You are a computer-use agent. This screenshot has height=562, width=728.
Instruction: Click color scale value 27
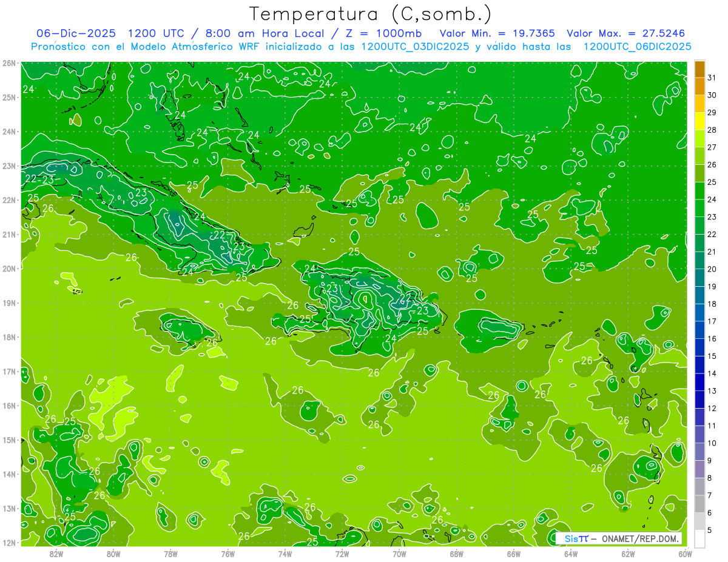pyautogui.click(x=712, y=147)
